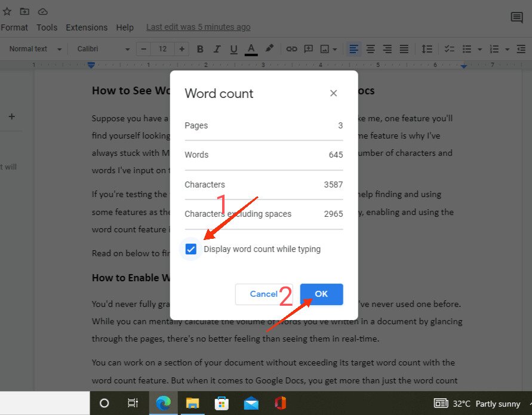Select the value 2965 in the dialog
Screen dimensions: 532x415
tap(334, 214)
